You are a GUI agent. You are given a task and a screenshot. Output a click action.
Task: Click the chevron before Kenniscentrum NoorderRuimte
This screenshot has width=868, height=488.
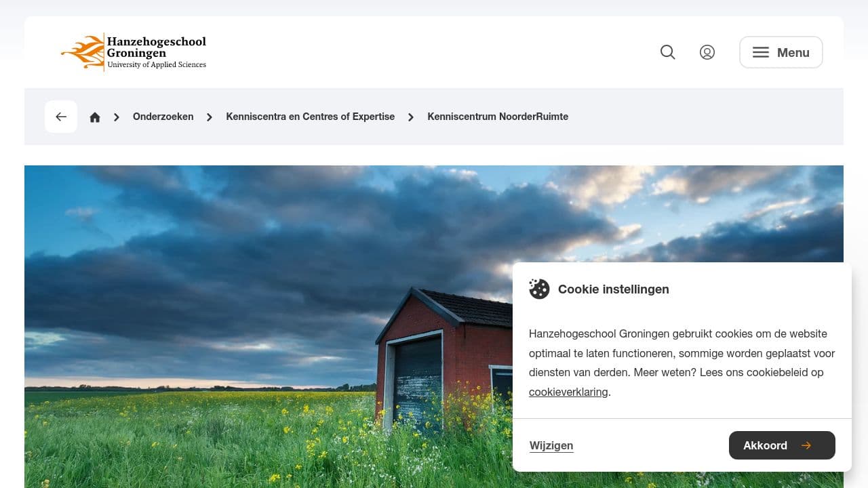tap(411, 117)
